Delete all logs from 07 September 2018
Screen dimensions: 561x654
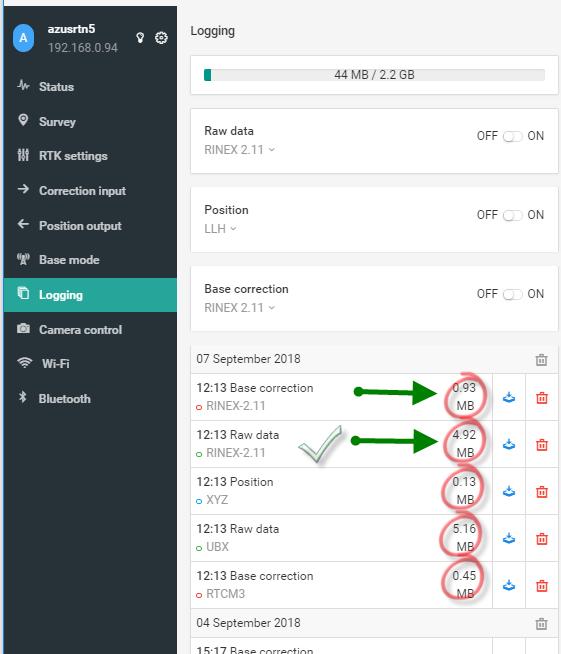pos(541,360)
